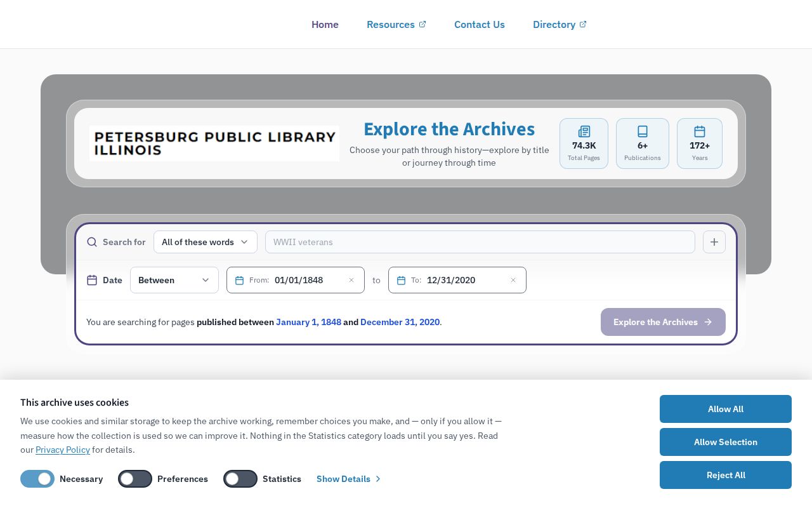This screenshot has height=508, width=812.
Task: Open the Resources external link
Action: (396, 24)
